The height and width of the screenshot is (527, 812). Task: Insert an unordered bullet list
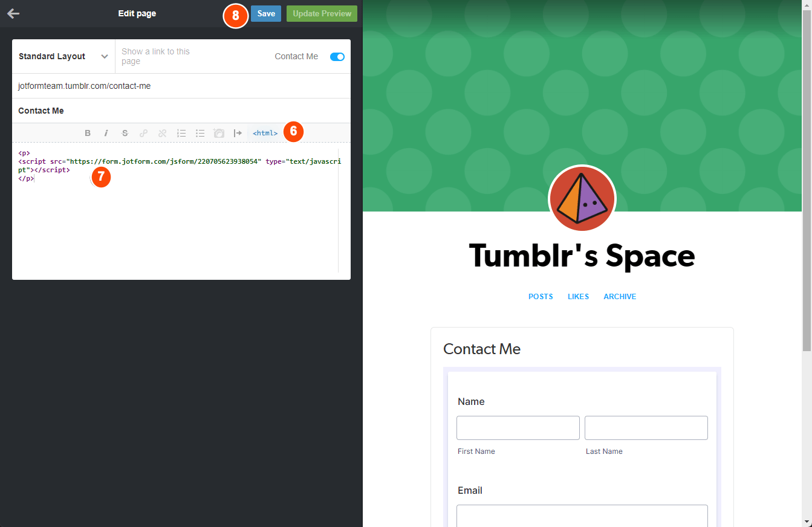(200, 133)
